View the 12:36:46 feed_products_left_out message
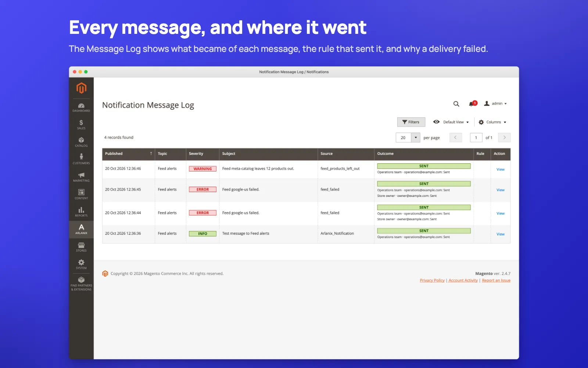Screen dimensions: 588x368 tap(501, 169)
